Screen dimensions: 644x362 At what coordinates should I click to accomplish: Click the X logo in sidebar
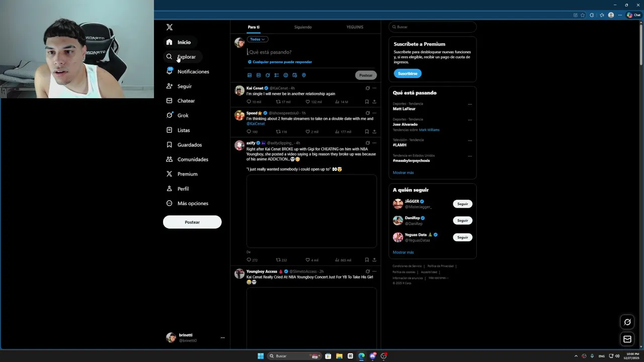(x=170, y=27)
